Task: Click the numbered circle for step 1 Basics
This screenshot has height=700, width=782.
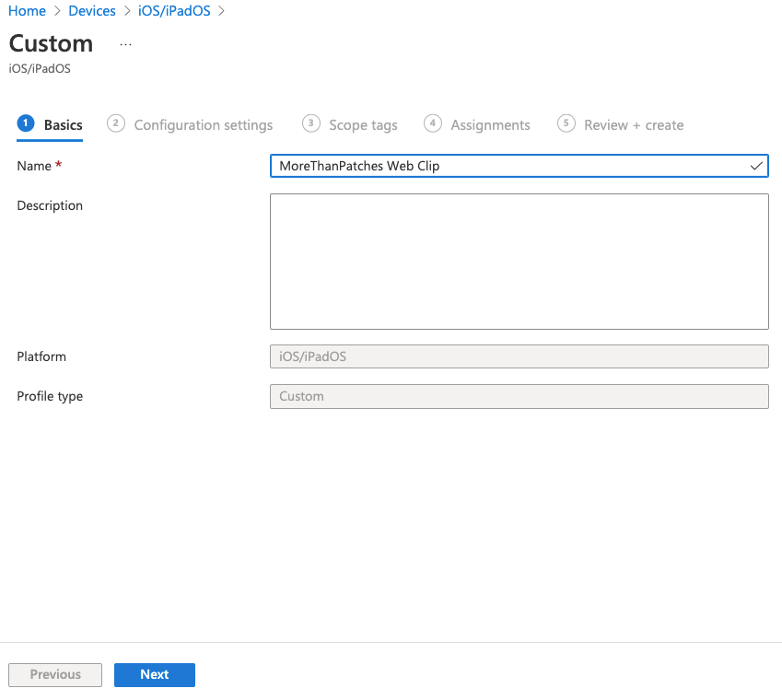Action: [24, 122]
